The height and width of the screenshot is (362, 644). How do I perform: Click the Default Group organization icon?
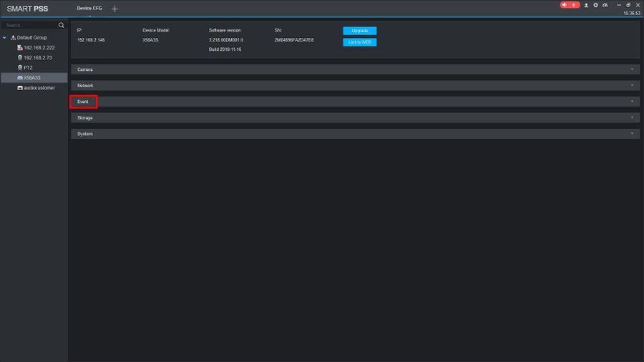[13, 37]
